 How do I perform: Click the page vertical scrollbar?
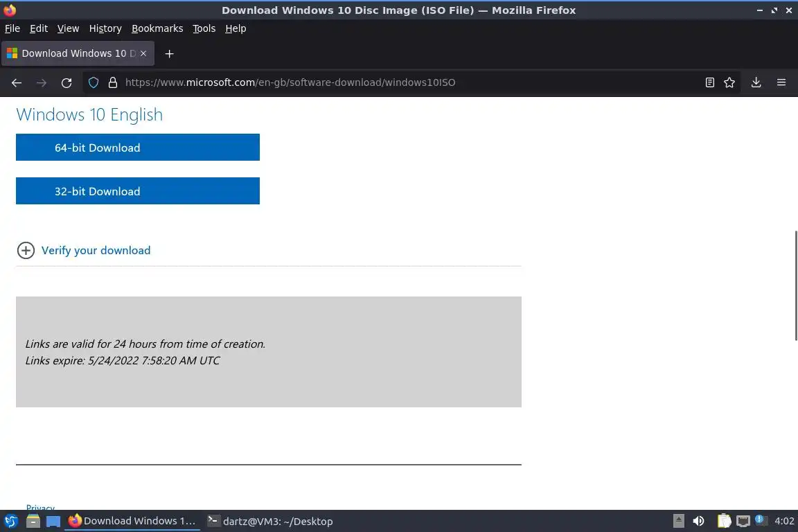pyautogui.click(x=795, y=285)
